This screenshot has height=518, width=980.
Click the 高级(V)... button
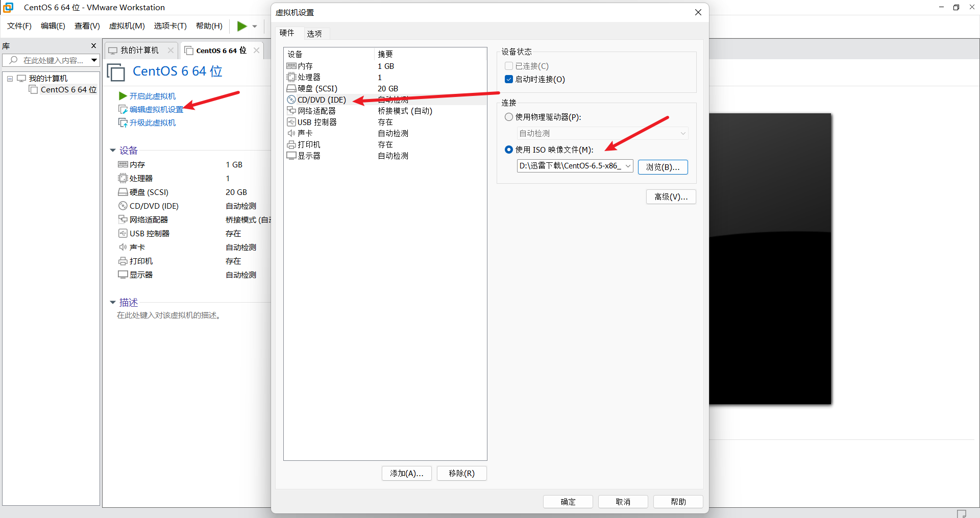[x=671, y=196]
